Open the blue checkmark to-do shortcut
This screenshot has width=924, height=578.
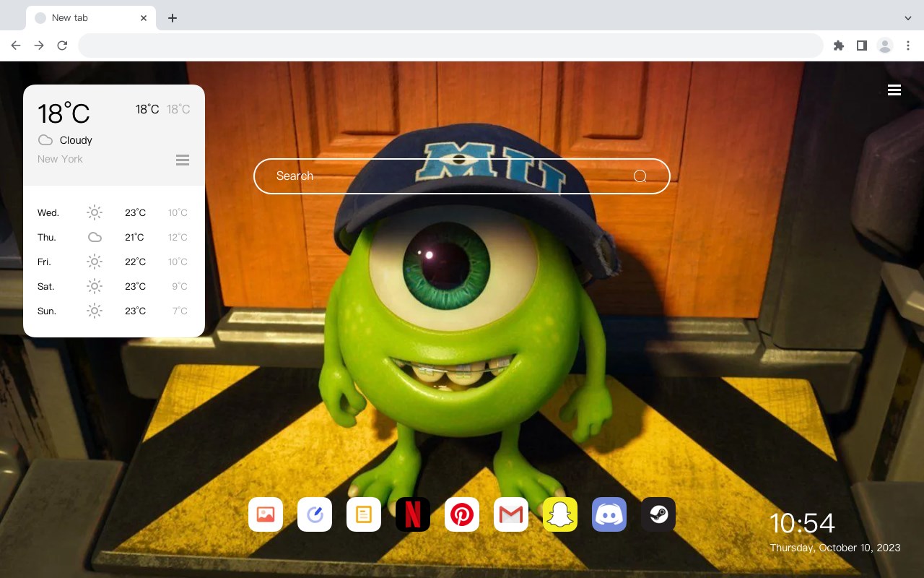[315, 514]
